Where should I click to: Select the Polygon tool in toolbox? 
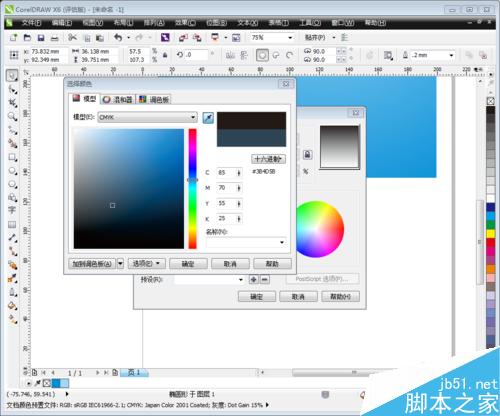coord(12,184)
